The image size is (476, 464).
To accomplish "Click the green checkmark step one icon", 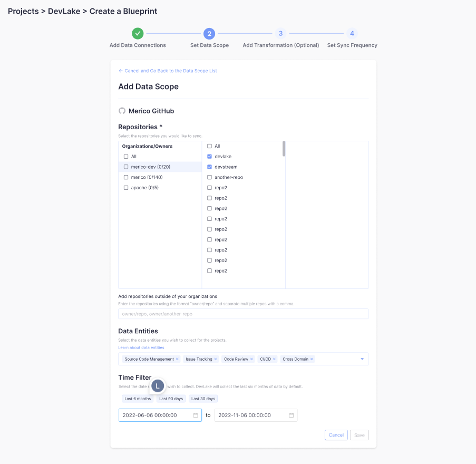I will point(138,33).
